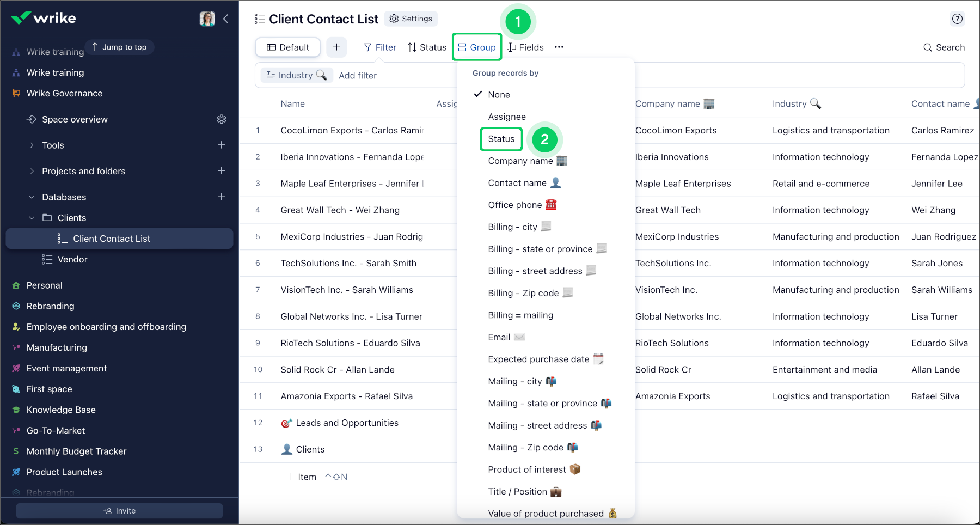Click the Monthly Budget Tracker dollar icon

[16, 451]
